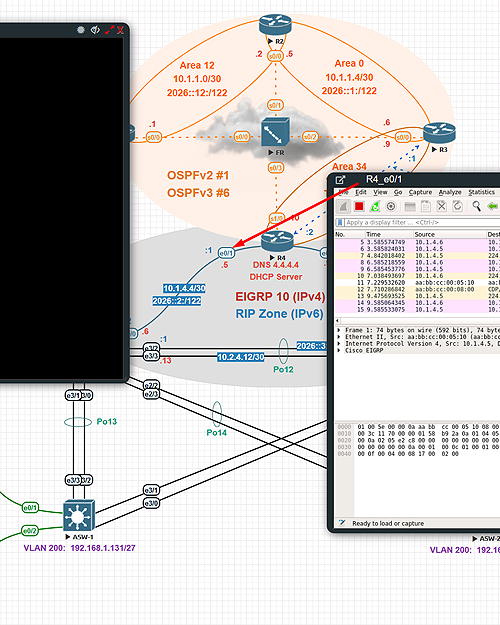Select the FR frame-relay switch node

point(275,132)
